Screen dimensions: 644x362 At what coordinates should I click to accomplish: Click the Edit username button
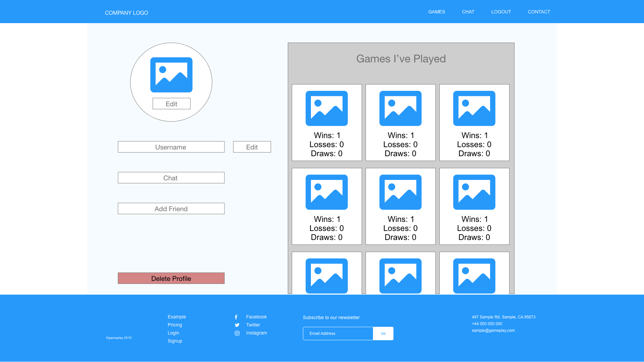[252, 147]
